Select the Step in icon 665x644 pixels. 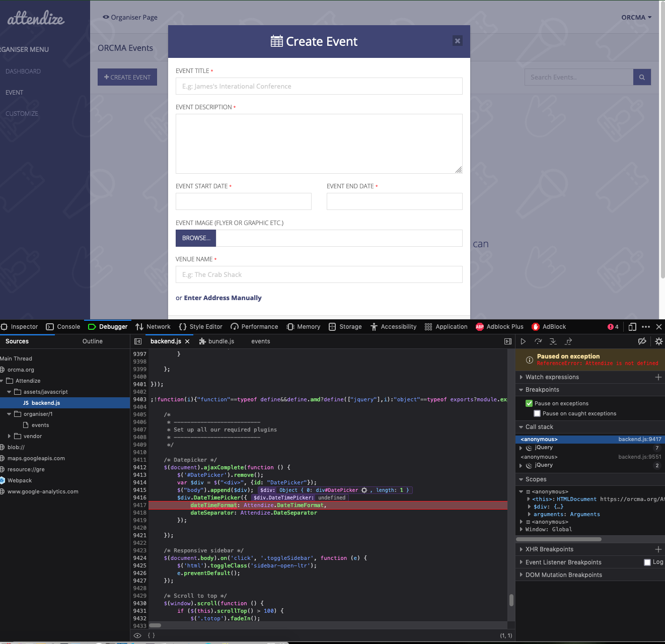(553, 341)
